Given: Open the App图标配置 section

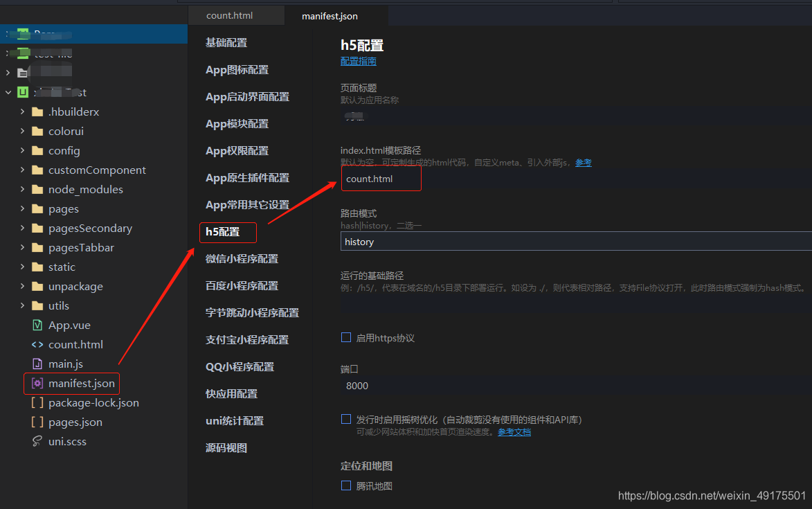Looking at the screenshot, I should point(237,70).
